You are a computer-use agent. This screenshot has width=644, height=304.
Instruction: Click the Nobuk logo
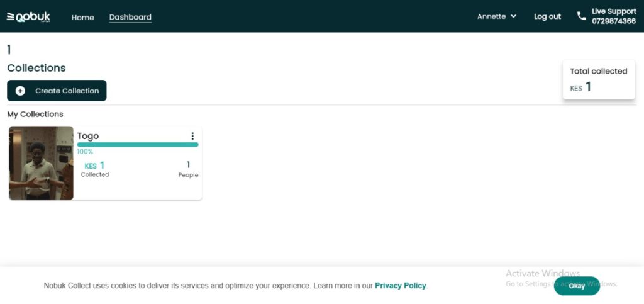[x=28, y=17]
